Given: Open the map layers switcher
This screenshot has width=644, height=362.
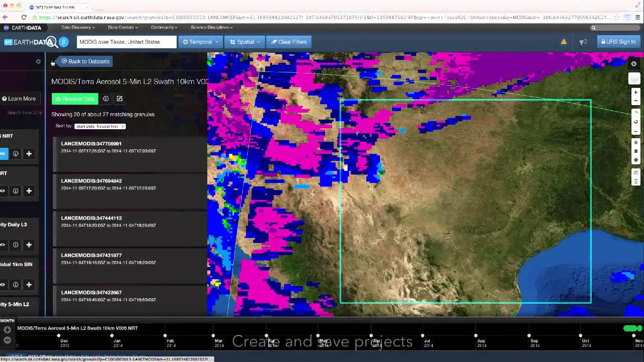Looking at the screenshot, I should tap(634, 79).
